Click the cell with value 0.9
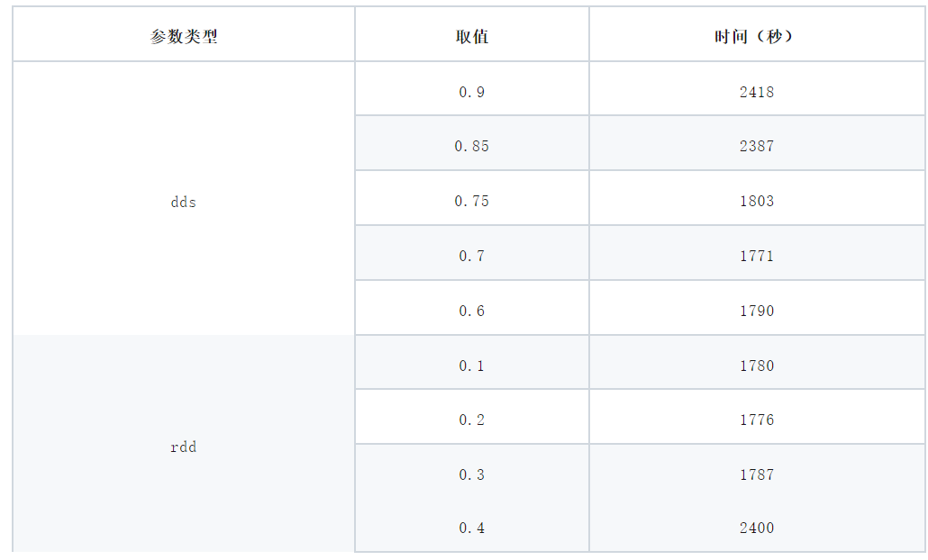This screenshot has height=560, width=928. pyautogui.click(x=472, y=92)
